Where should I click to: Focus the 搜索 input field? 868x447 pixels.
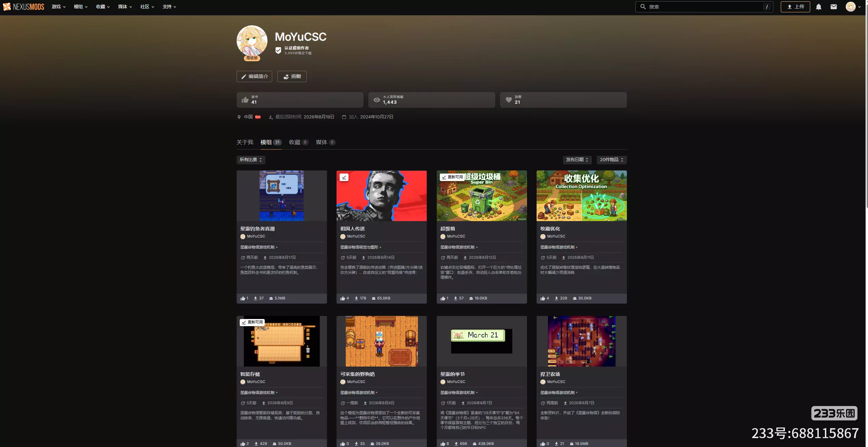pyautogui.click(x=704, y=7)
